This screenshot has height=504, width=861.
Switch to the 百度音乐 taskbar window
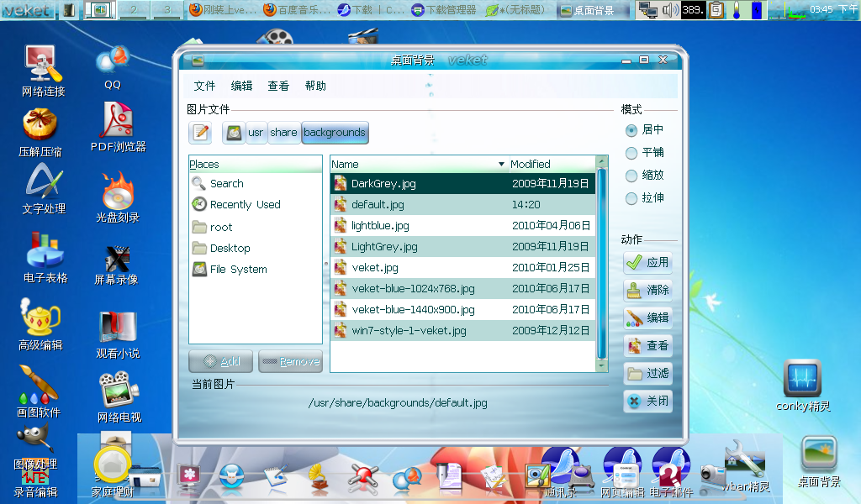point(297,10)
